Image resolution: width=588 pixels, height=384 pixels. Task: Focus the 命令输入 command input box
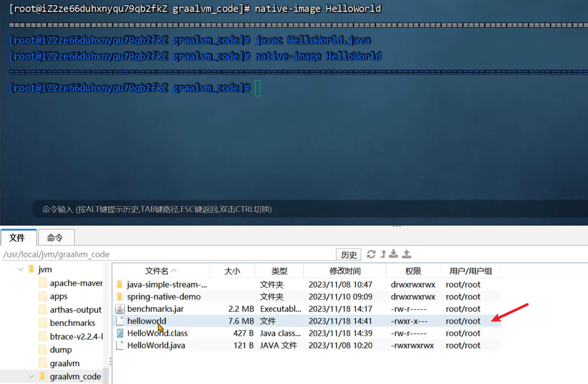[287, 209]
